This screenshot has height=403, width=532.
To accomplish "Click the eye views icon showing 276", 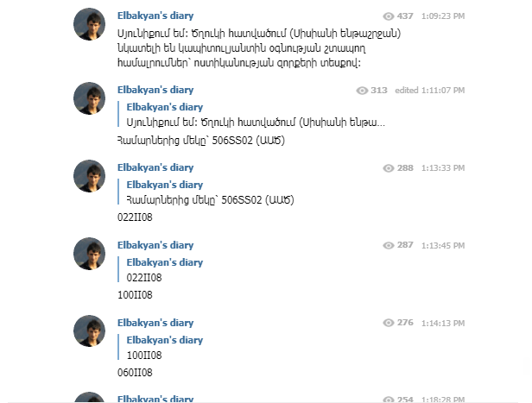I will click(389, 323).
